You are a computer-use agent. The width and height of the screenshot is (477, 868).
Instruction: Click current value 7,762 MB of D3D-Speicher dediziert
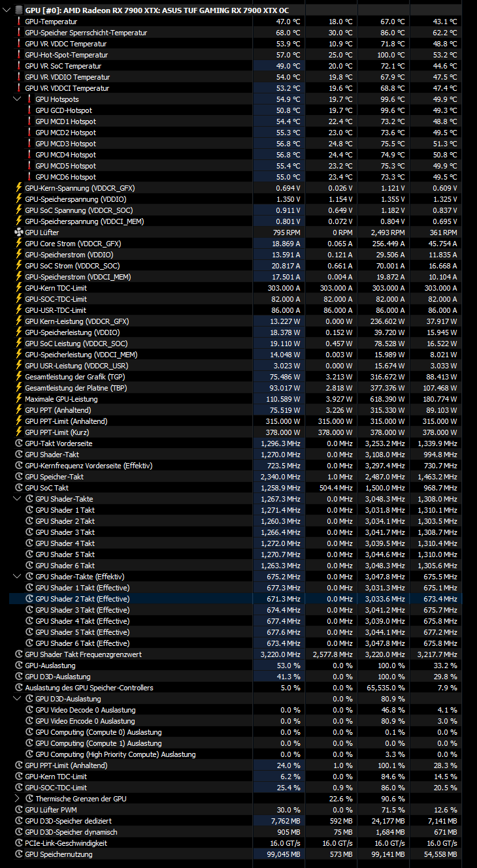tap(286, 821)
